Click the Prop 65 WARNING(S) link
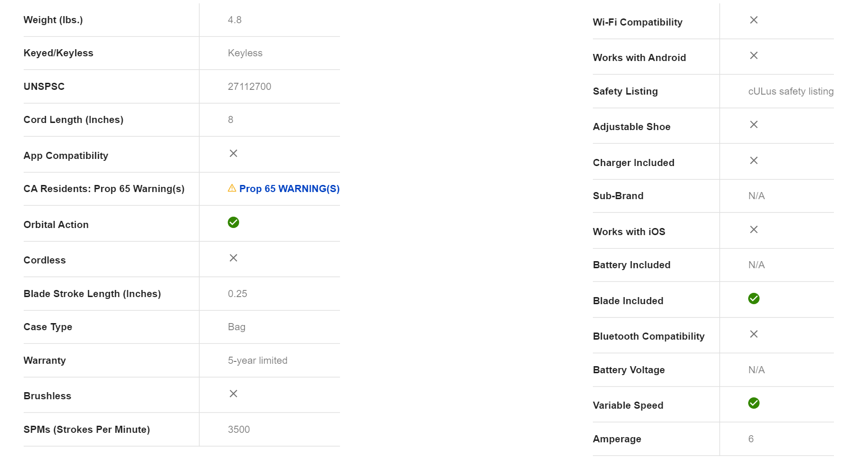 coord(289,189)
